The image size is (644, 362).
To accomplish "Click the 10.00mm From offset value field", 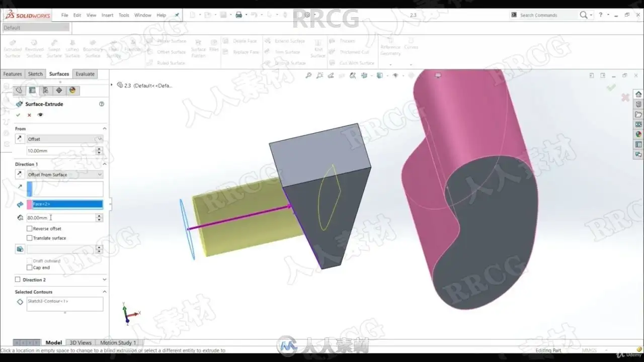I will tap(61, 151).
